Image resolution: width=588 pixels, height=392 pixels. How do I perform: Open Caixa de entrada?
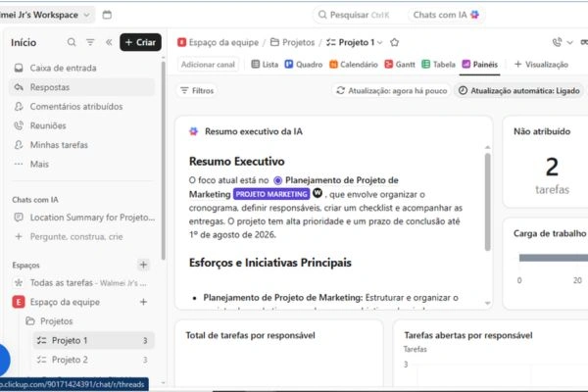click(81, 68)
